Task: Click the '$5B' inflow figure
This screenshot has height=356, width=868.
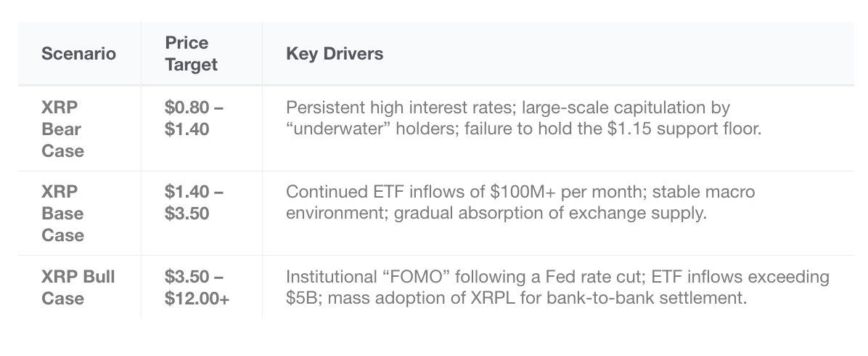Action: point(300,299)
